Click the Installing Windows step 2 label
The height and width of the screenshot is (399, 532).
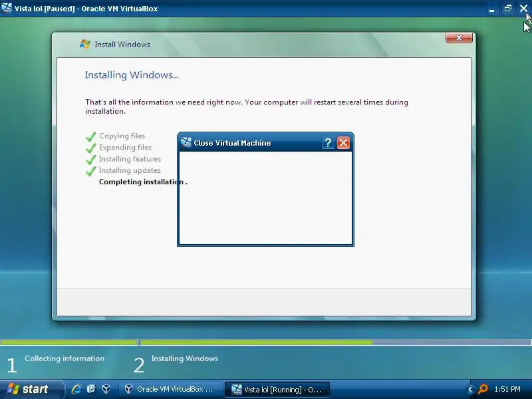pyautogui.click(x=185, y=358)
